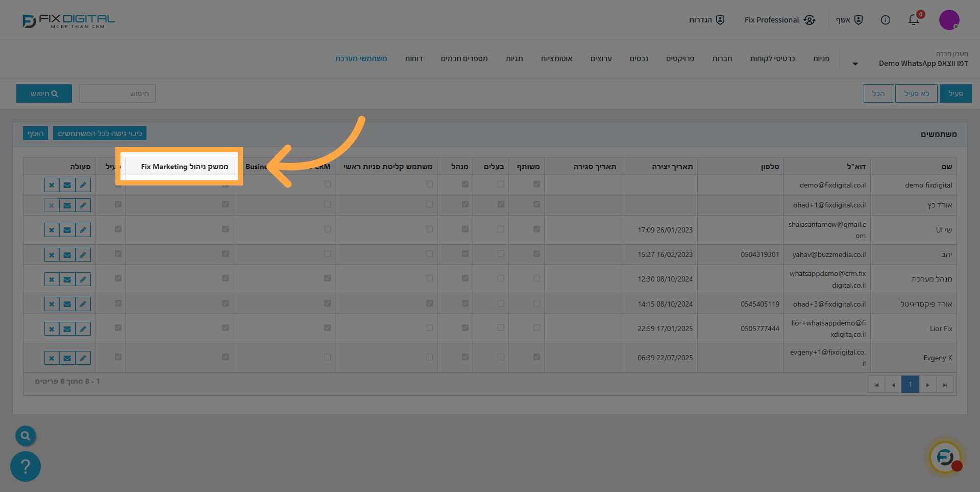
Task: Open the Fix chat widget icon
Action: 945,457
